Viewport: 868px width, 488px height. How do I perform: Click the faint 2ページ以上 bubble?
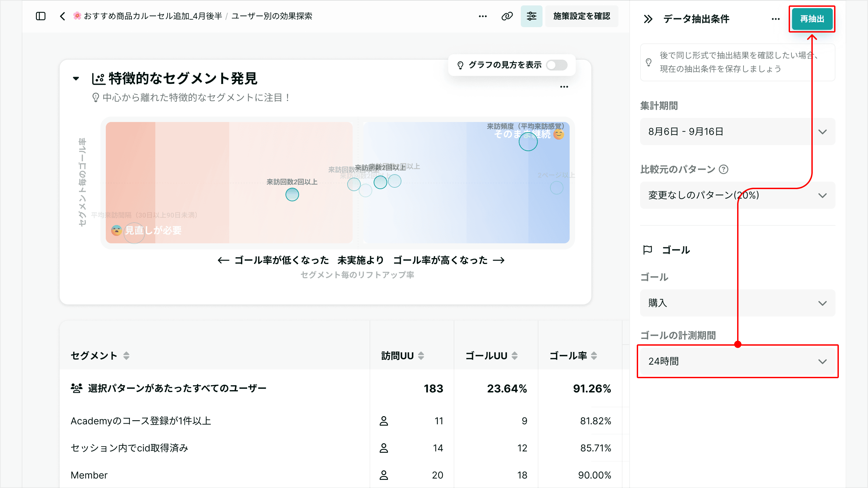tap(556, 188)
